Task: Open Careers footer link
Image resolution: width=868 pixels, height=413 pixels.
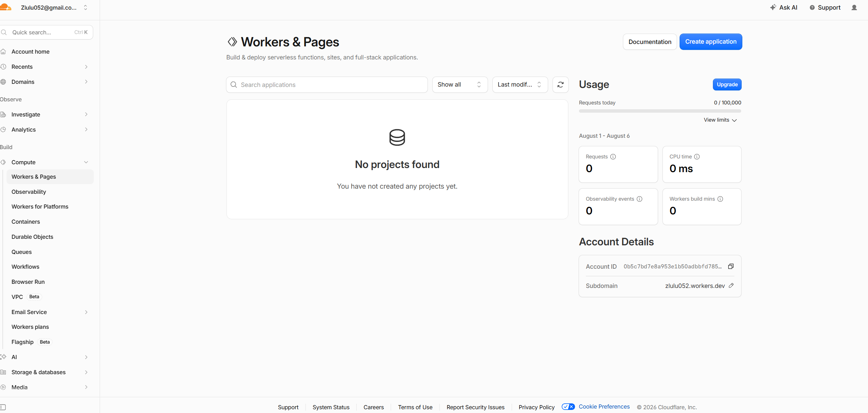Action: pos(374,407)
